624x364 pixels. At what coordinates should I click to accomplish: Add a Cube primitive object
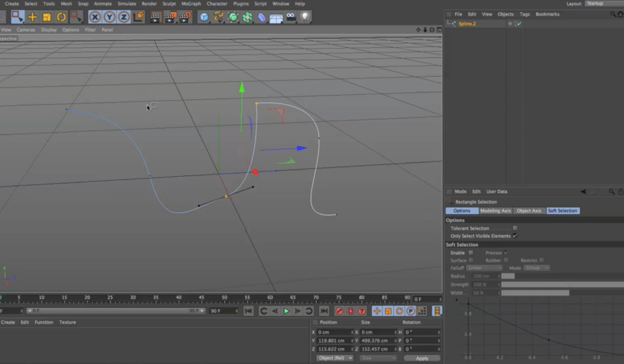(x=204, y=17)
